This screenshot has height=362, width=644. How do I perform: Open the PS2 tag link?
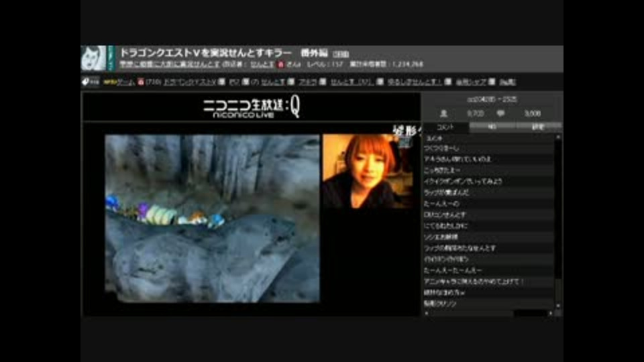click(235, 82)
